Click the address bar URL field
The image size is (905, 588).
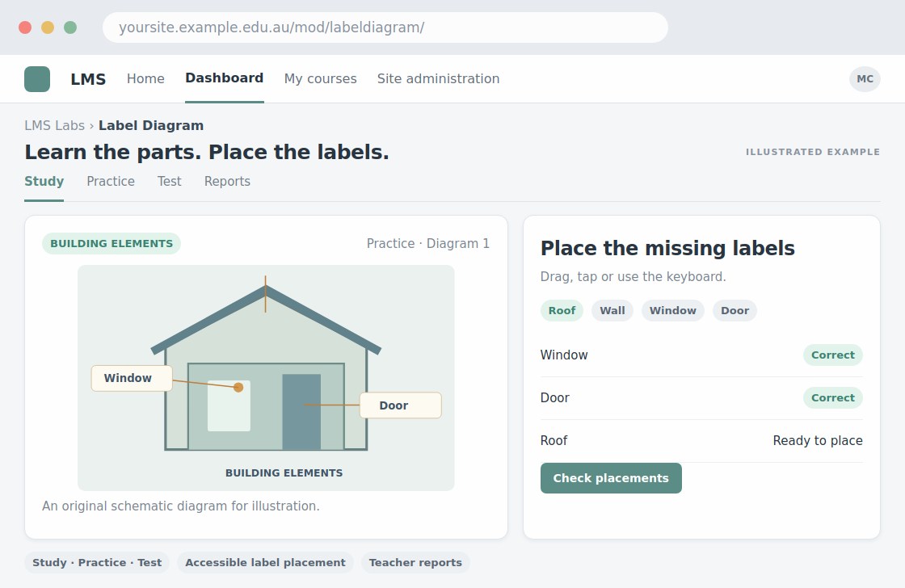tap(385, 27)
